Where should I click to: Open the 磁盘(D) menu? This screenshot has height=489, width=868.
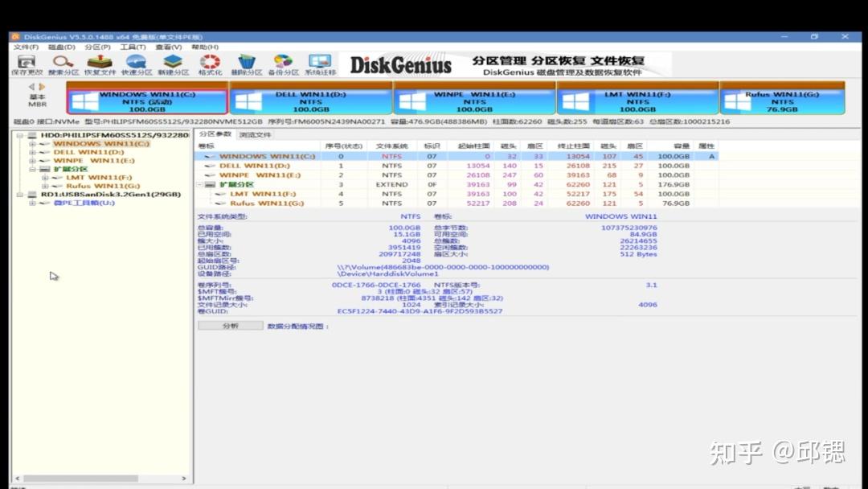click(61, 47)
